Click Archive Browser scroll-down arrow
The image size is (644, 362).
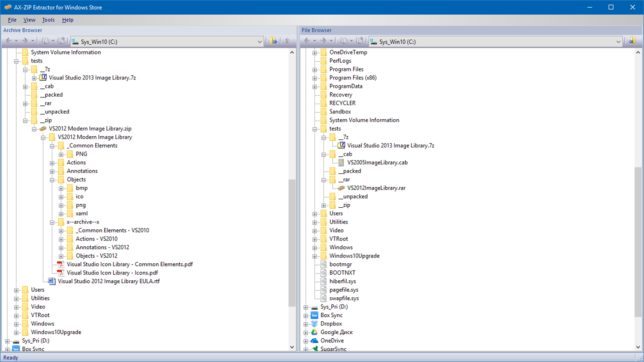point(292,347)
